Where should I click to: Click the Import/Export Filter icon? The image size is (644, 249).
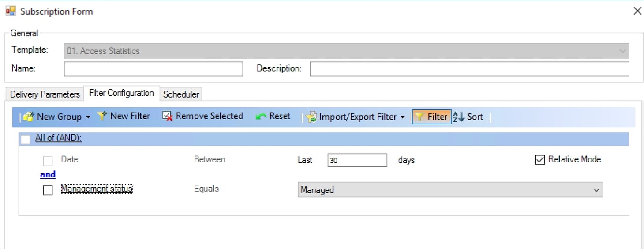[311, 117]
